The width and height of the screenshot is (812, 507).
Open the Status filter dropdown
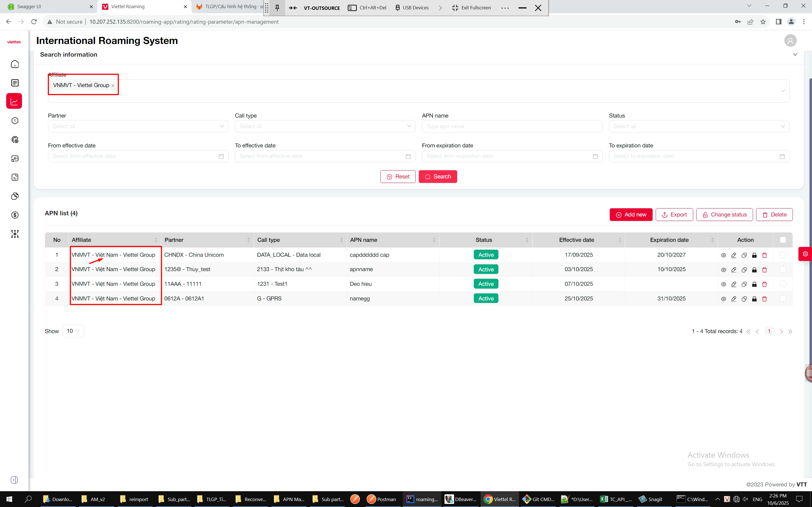(x=699, y=127)
